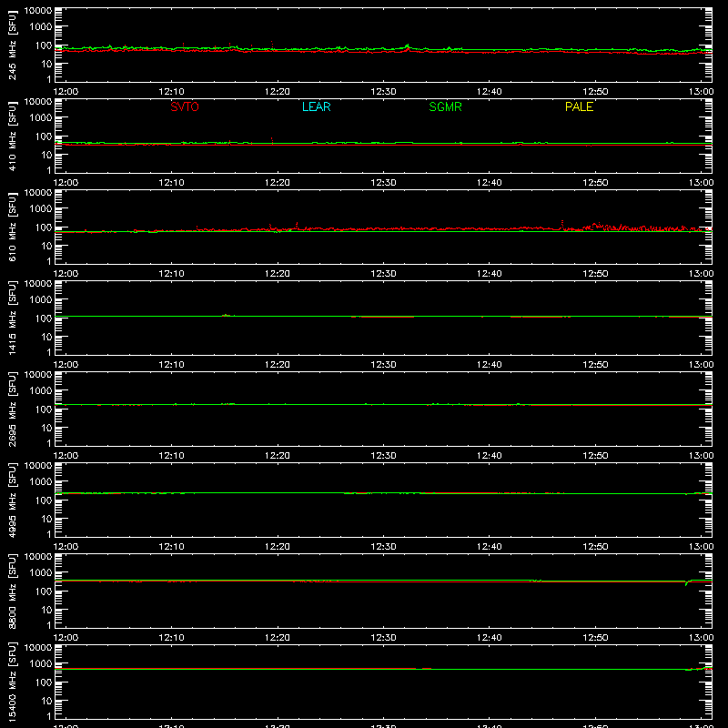Select the 610 MHz [SFU] axis title

(x=13, y=227)
